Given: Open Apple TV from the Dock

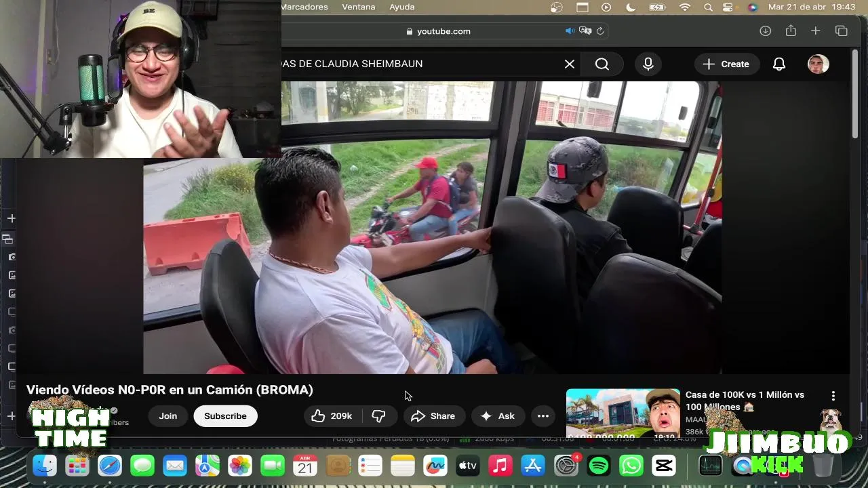Looking at the screenshot, I should (468, 466).
